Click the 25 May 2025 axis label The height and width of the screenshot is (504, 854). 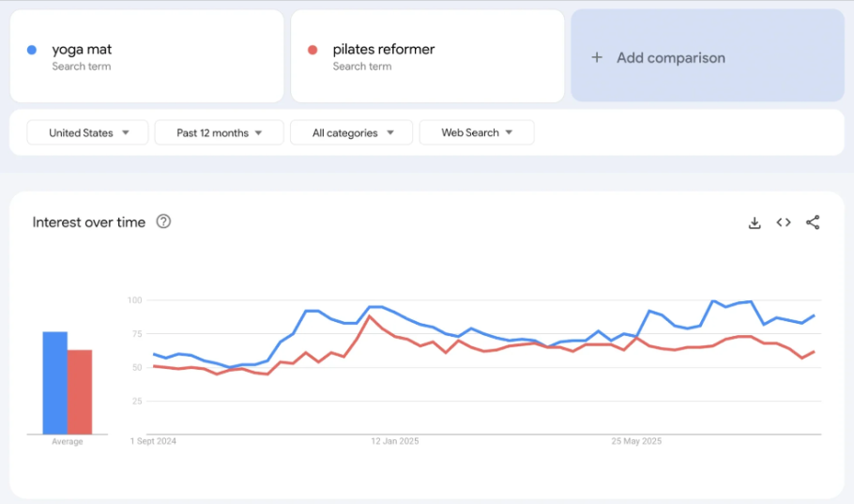(636, 440)
